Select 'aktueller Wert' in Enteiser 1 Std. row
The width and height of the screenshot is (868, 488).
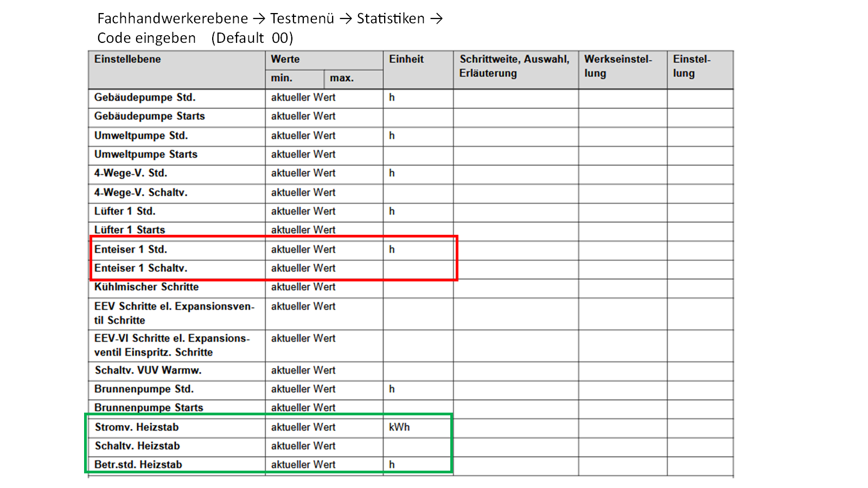(x=303, y=249)
